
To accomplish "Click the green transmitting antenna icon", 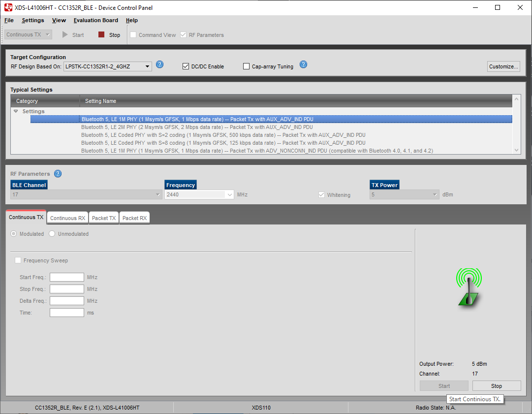I will (x=469, y=287).
